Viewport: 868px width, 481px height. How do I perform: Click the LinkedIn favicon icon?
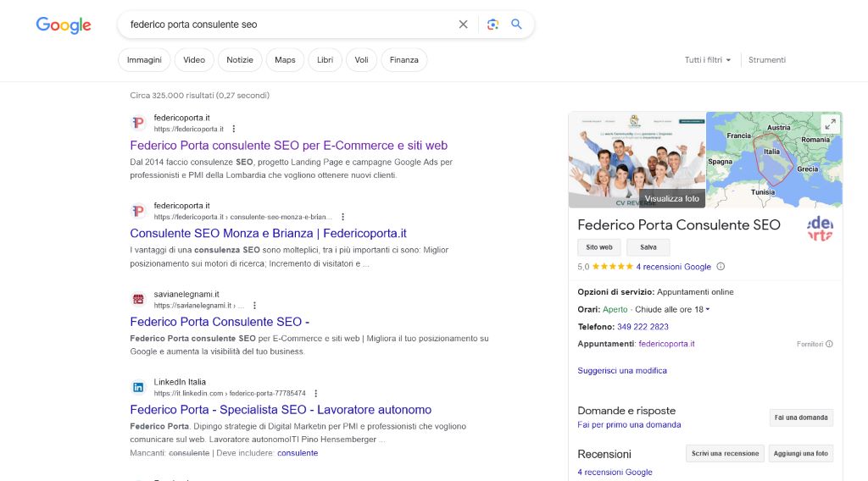[x=138, y=387]
